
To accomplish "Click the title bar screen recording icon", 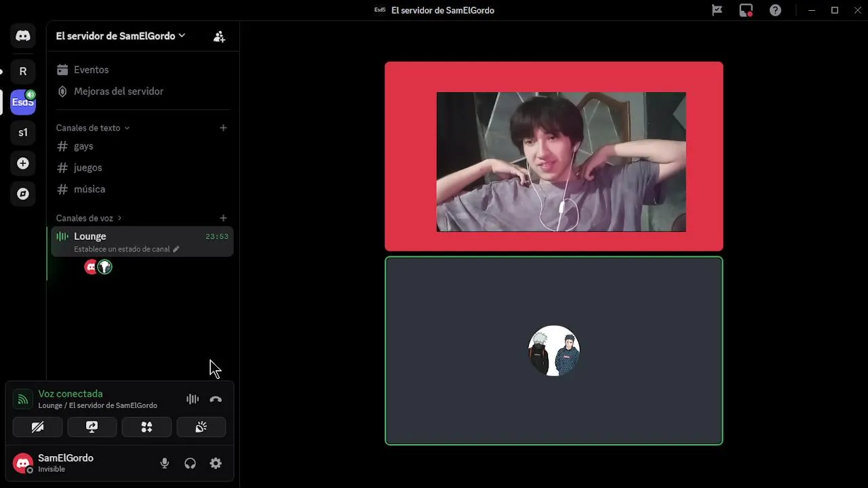I will coord(746,10).
